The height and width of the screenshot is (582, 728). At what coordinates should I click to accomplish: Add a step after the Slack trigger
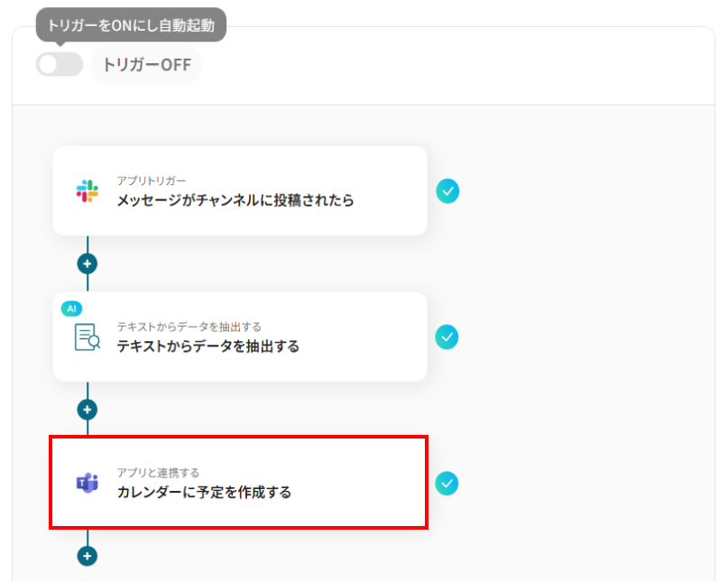tap(88, 263)
